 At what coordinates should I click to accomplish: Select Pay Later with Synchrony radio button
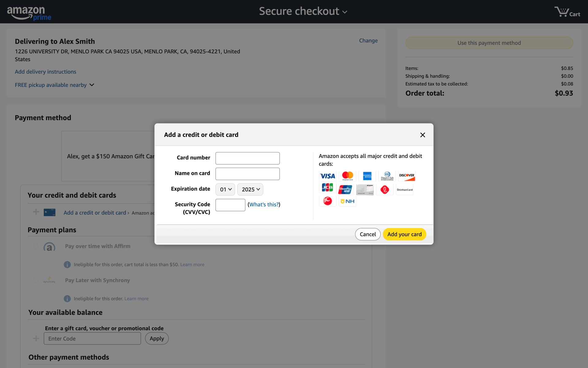click(x=36, y=280)
